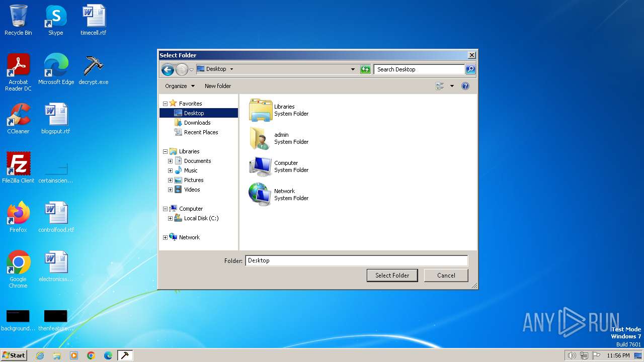This screenshot has width=644, height=362.
Task: Select Music in the Libraries tree
Action: click(191, 170)
